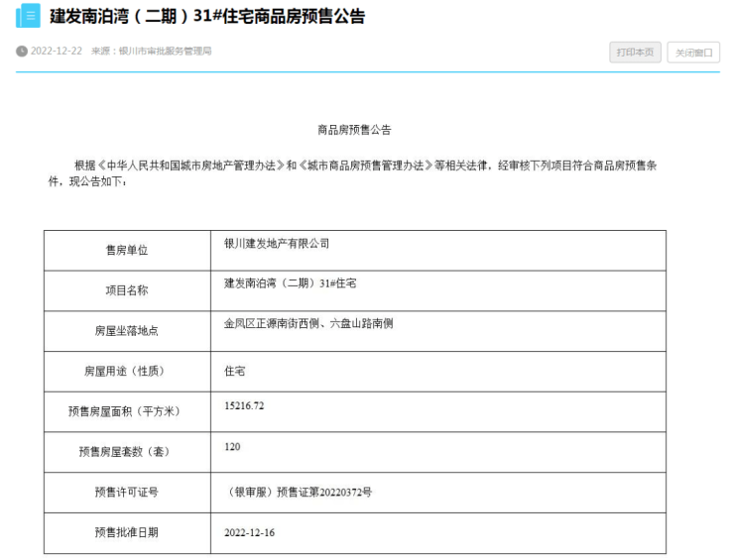Viewport: 734px width, 560px height.
Task: Click the area value 15216.72
Action: tap(244, 405)
